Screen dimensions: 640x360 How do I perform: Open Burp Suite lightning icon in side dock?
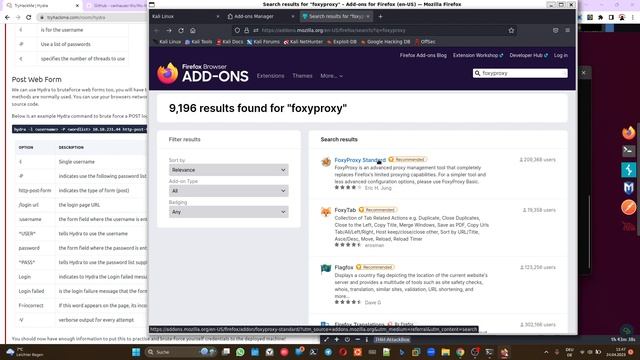tap(629, 169)
